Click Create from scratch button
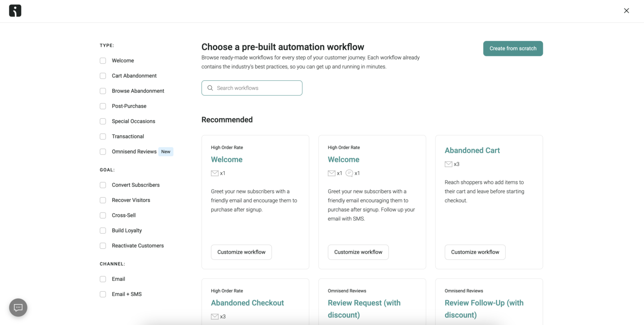This screenshot has height=325, width=644. coord(513,48)
